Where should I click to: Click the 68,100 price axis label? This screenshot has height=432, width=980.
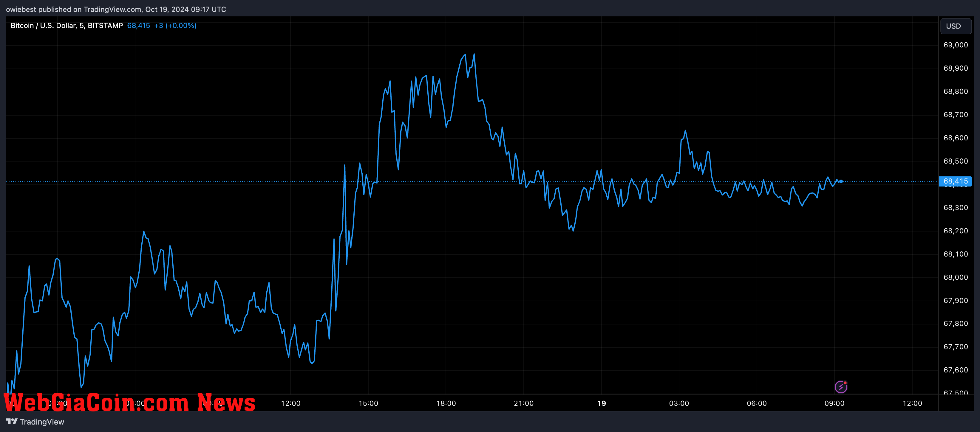click(x=956, y=254)
